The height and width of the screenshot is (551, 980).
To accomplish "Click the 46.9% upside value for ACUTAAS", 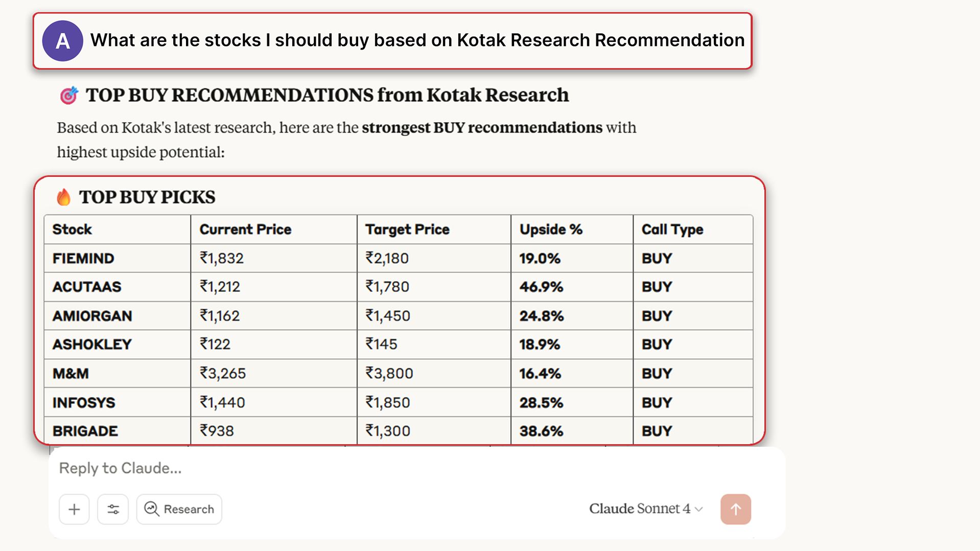I will click(542, 287).
